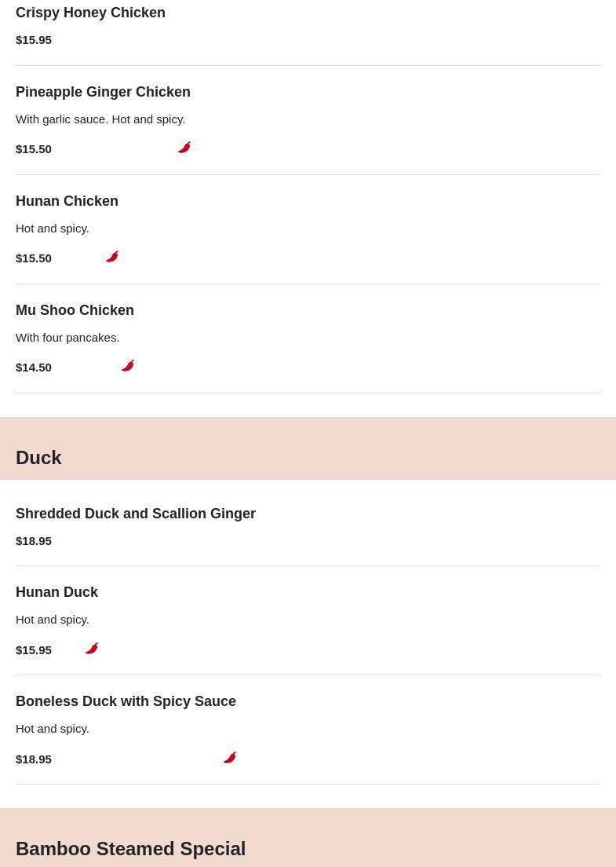Click the chili icon for Boneless Duck
616x867 pixels.
click(230, 758)
